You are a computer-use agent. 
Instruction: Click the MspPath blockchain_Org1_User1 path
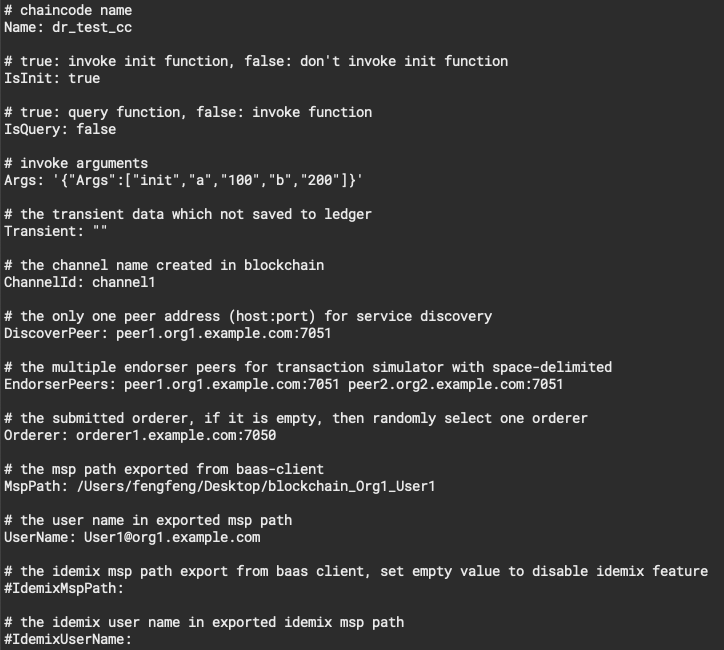tap(256, 486)
